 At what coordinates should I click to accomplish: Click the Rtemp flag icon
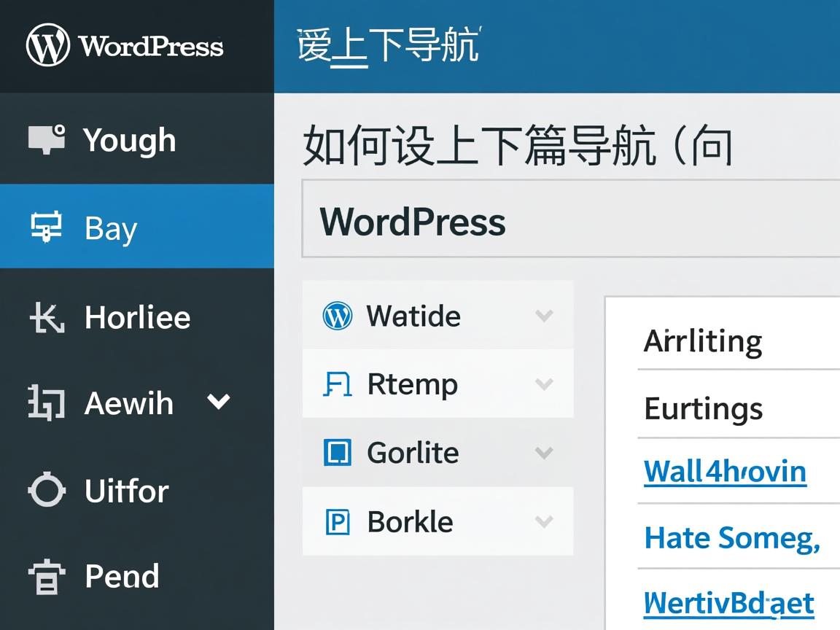(337, 384)
